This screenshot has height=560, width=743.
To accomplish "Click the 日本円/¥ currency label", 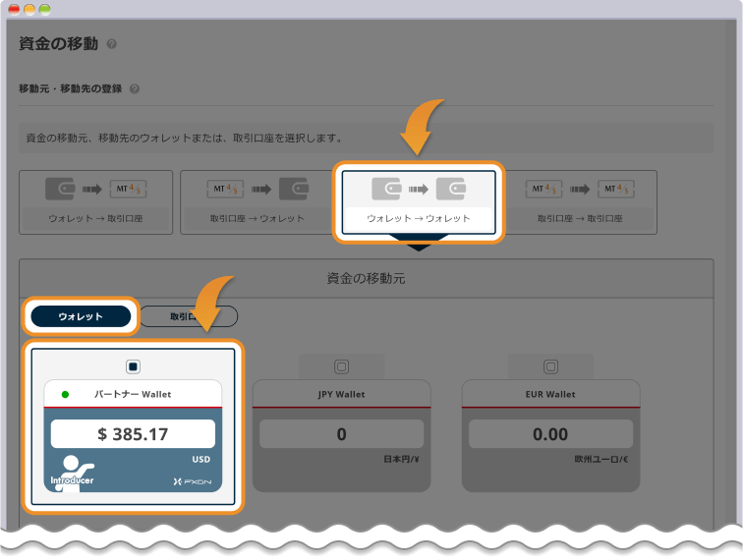I will click(401, 459).
